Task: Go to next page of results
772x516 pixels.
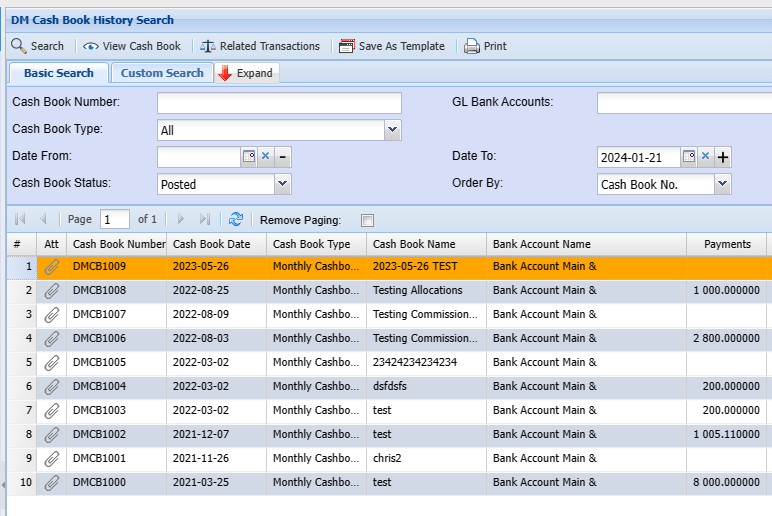Action: click(181, 219)
